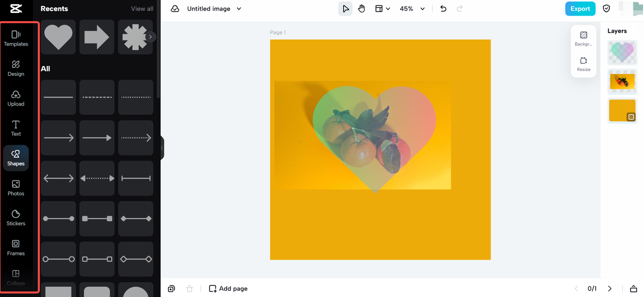Activate the Hand pan tool

(x=361, y=9)
